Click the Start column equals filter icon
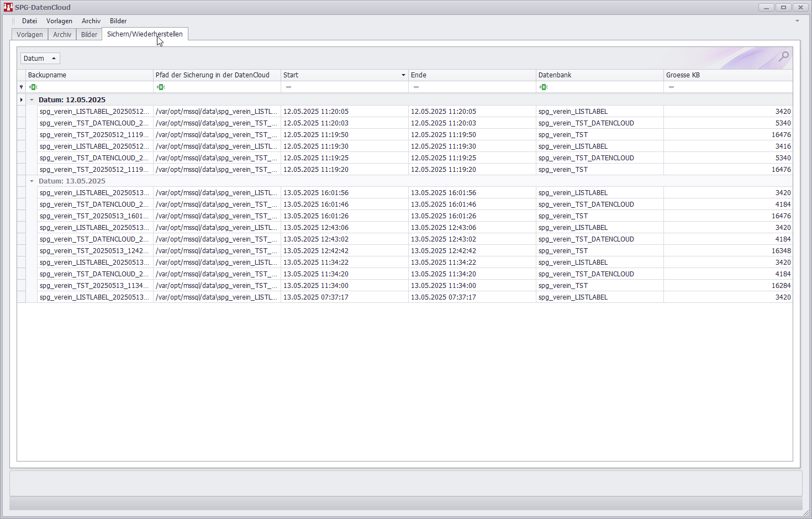Viewport: 812px width, 519px height. pos(288,87)
